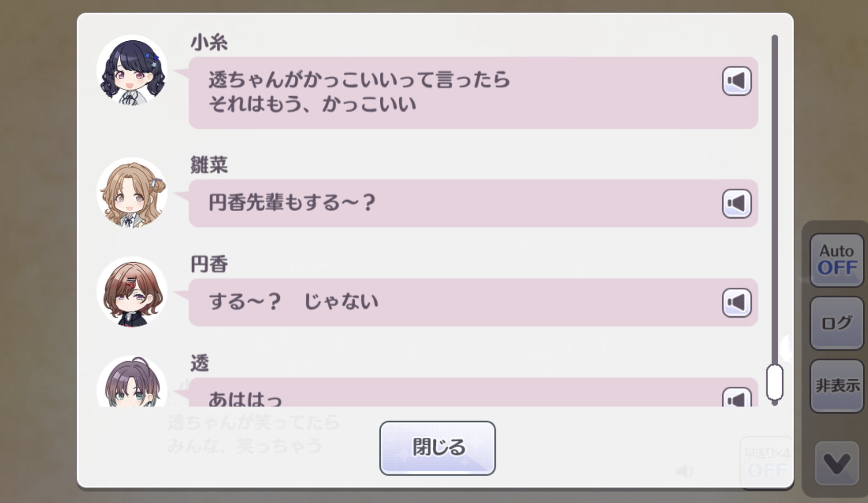The width and height of the screenshot is (868, 503).
Task: Select 円香's する〜？じゃない dialogue bubble
Action: tap(473, 302)
